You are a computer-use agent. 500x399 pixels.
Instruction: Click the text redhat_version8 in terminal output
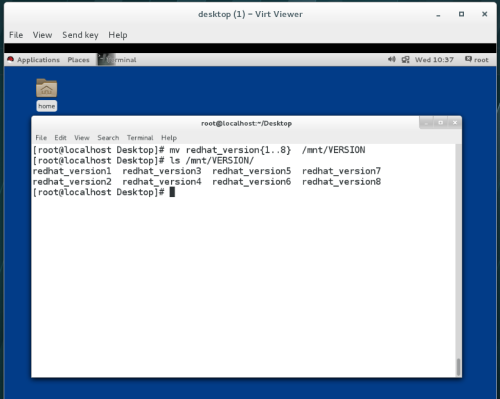(x=341, y=182)
